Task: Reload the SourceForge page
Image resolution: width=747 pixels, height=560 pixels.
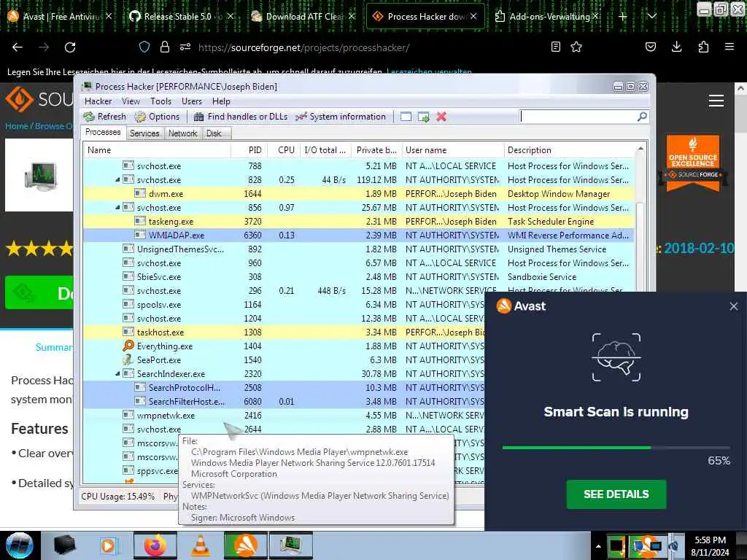Action: click(70, 47)
